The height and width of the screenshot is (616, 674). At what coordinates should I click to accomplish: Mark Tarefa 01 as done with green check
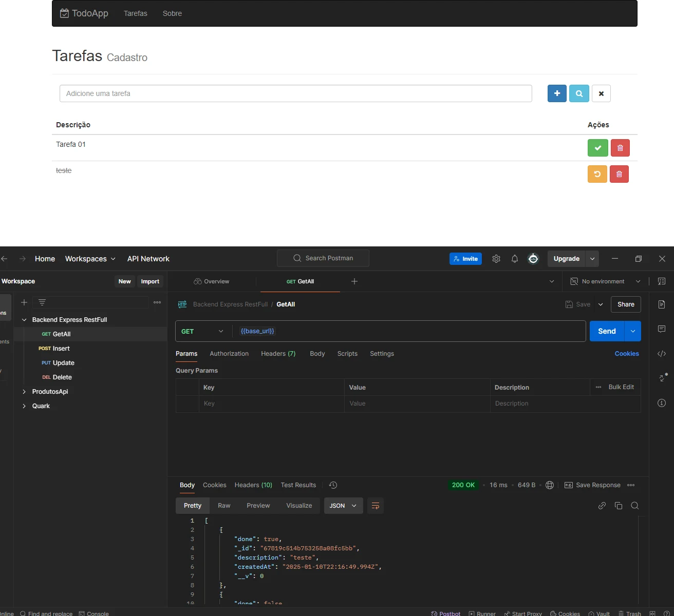point(597,148)
